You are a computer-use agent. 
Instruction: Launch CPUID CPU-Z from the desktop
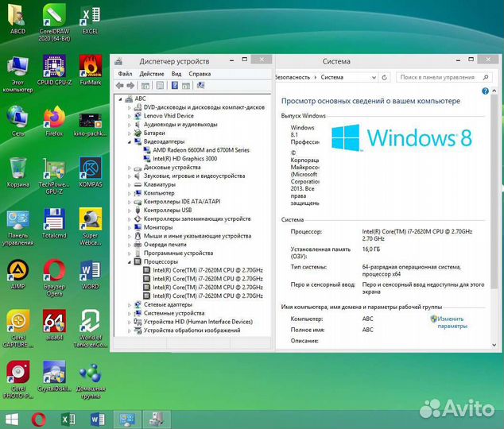pos(54,70)
